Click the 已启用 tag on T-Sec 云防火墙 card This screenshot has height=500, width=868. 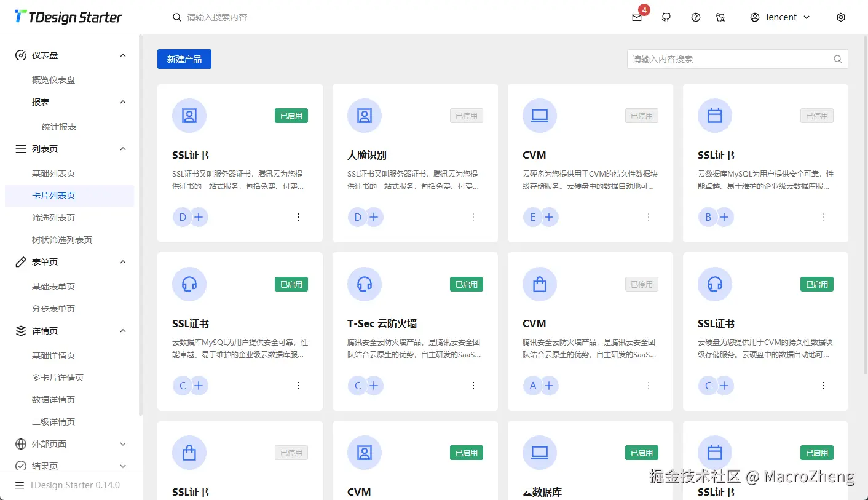coord(467,284)
